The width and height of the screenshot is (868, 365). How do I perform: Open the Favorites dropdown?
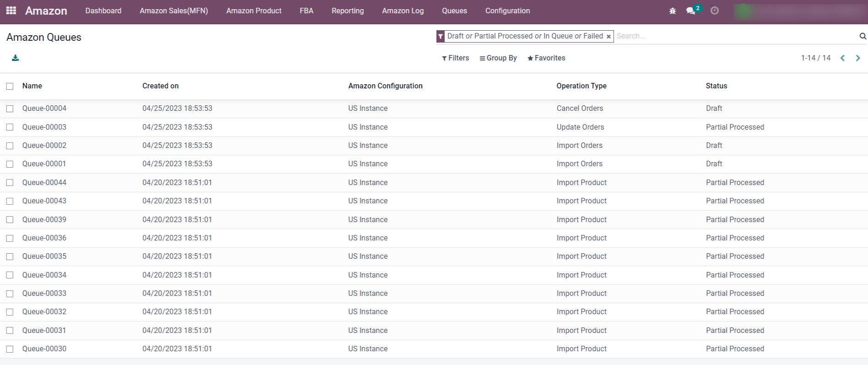pyautogui.click(x=546, y=58)
